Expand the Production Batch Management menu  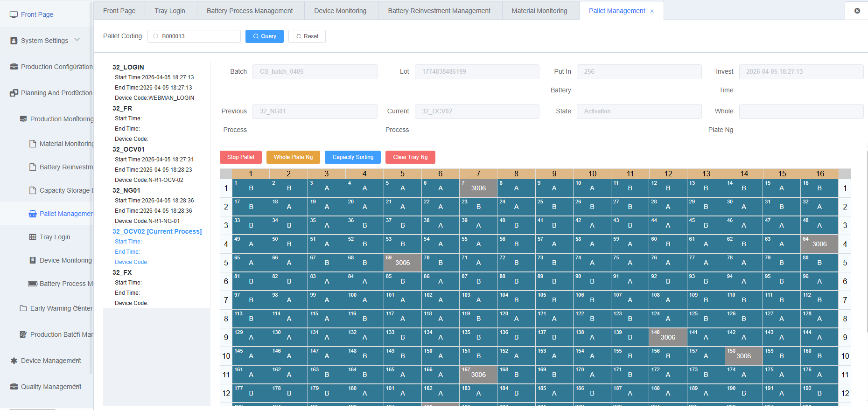pyautogui.click(x=77, y=334)
